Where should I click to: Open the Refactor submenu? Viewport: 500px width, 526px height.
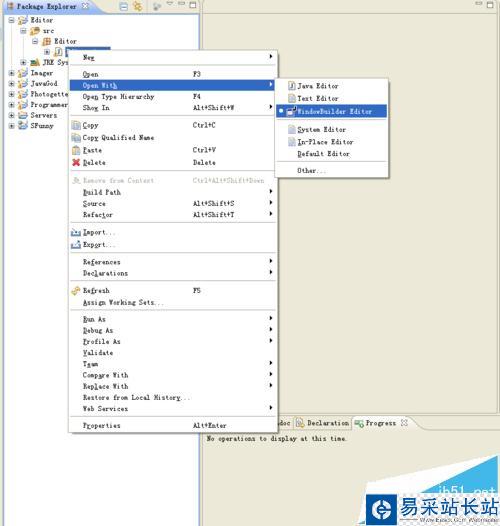(x=173, y=215)
